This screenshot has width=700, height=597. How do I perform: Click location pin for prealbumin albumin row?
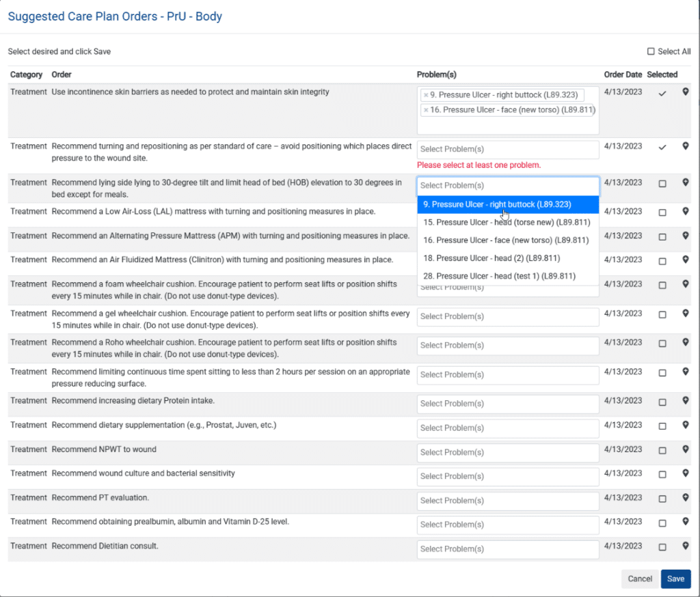[685, 522]
